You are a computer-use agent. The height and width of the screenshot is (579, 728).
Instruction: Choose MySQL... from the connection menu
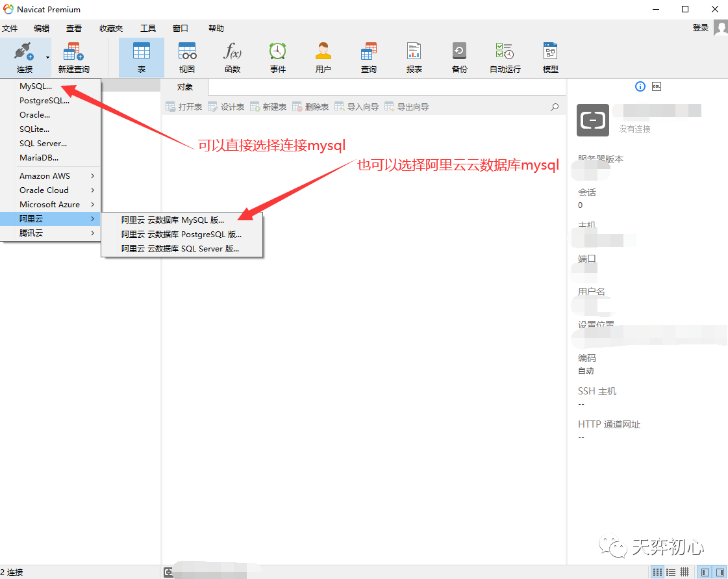click(36, 86)
